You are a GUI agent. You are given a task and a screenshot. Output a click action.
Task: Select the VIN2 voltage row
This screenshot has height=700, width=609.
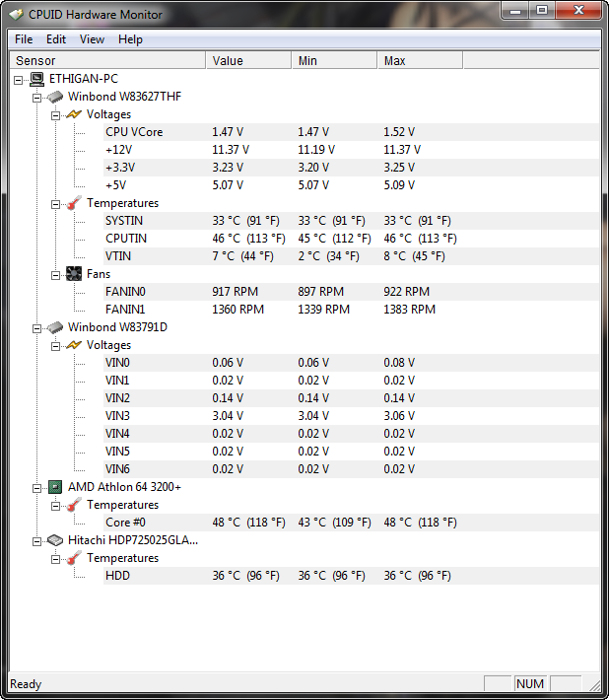(351, 398)
